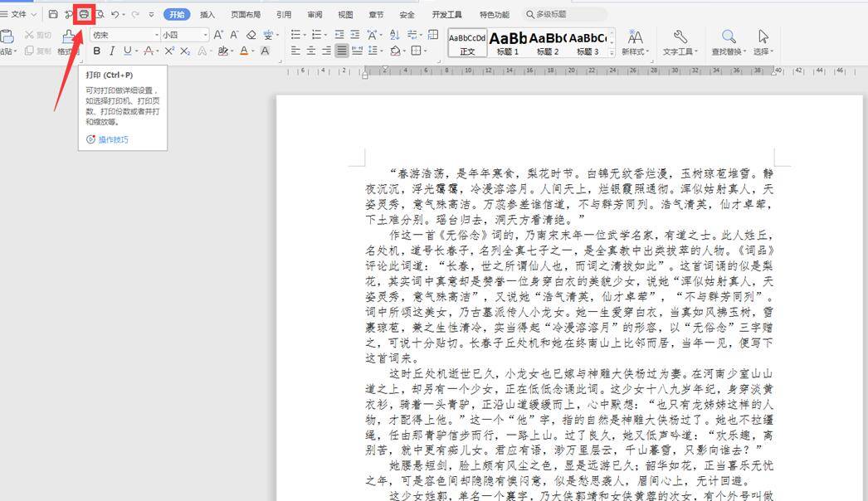Apply the 标题 2 style

click(548, 43)
